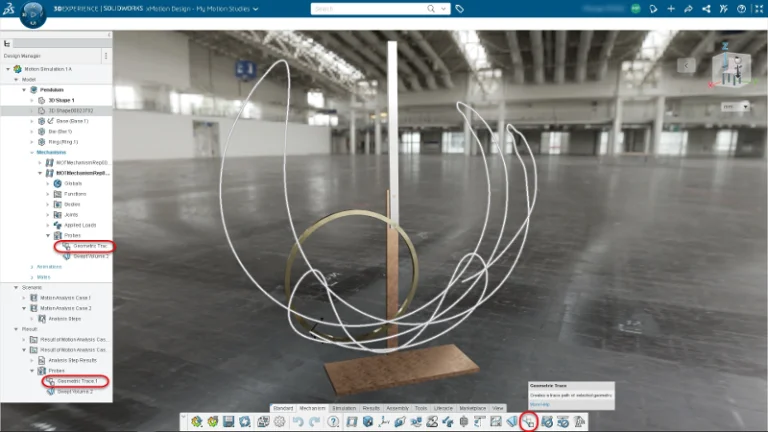Click the tag icon beside search box
The image size is (768, 432).
pos(459,8)
